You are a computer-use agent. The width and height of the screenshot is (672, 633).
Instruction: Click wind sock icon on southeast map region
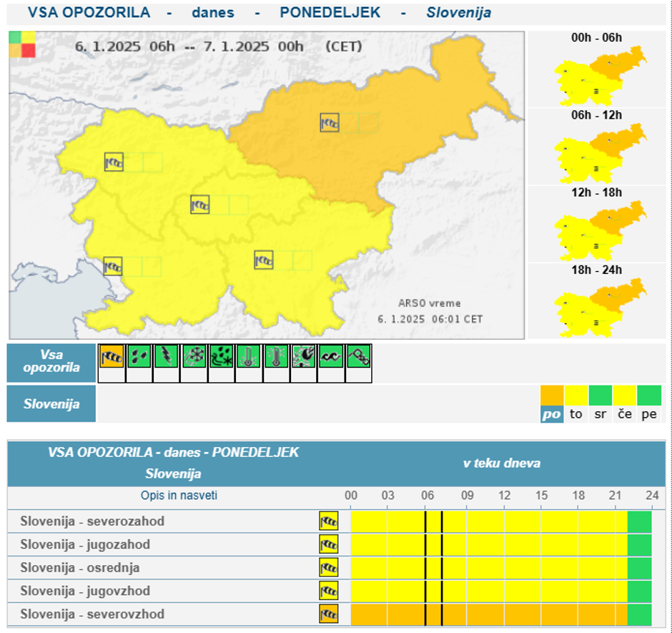click(x=264, y=260)
